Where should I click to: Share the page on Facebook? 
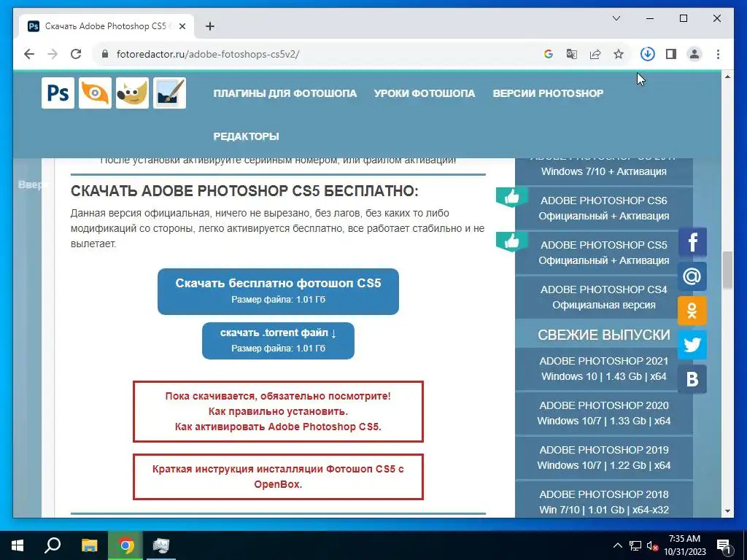point(692,242)
